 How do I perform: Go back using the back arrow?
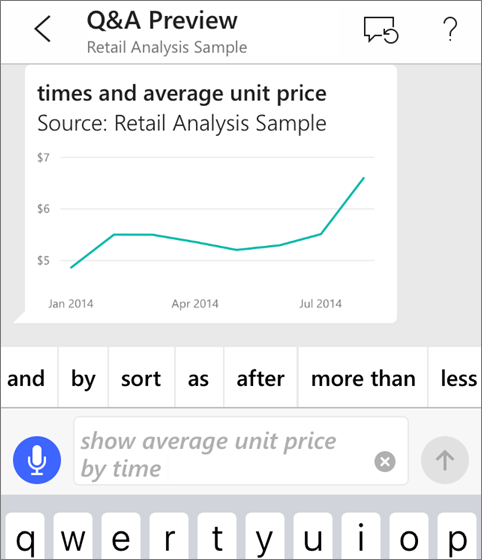[x=43, y=29]
